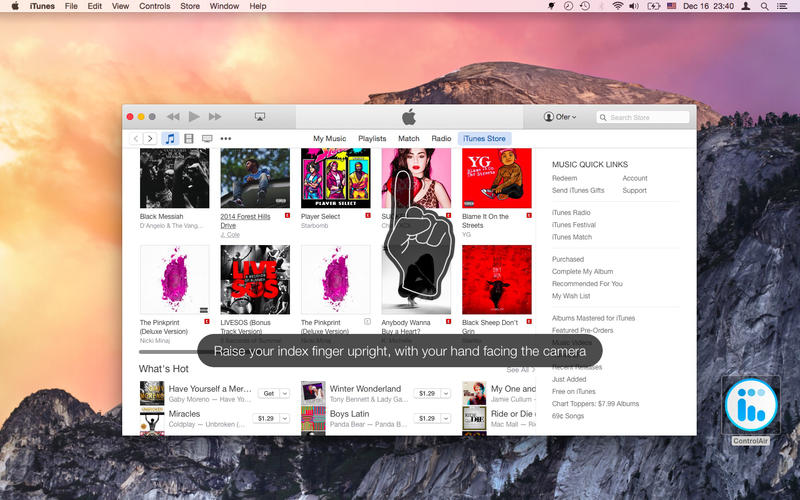The width and height of the screenshot is (800, 500).
Task: Buy Winter Wonderland for $1.29
Action: tap(427, 393)
